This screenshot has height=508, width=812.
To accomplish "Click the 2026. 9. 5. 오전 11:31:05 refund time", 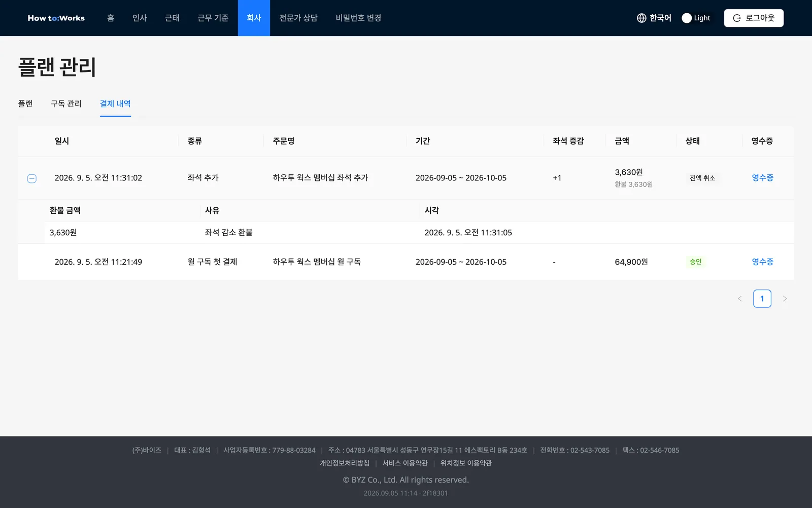I will [x=468, y=233].
